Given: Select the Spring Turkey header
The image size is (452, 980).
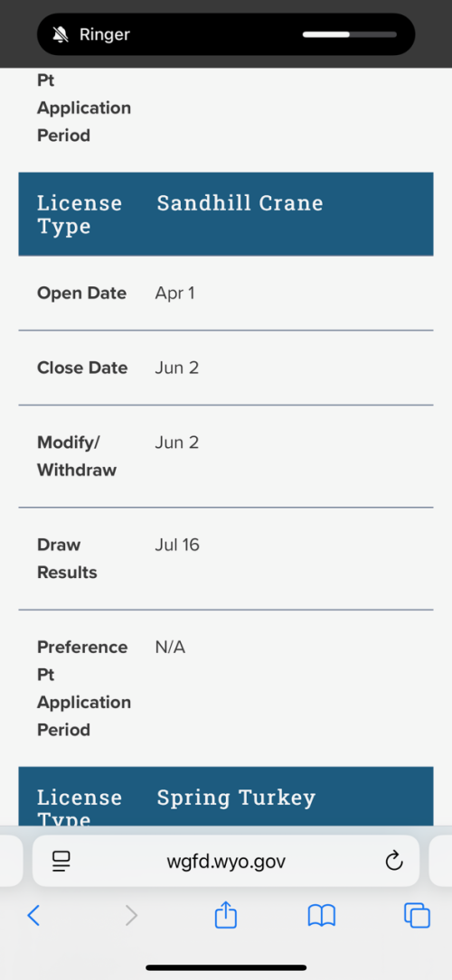Looking at the screenshot, I should (x=236, y=798).
